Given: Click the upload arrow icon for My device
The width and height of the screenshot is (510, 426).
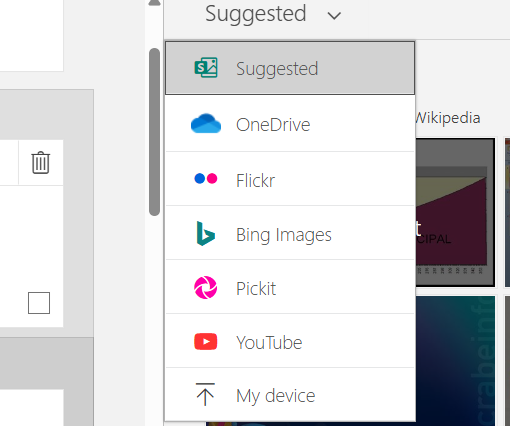Looking at the screenshot, I should (x=205, y=394).
